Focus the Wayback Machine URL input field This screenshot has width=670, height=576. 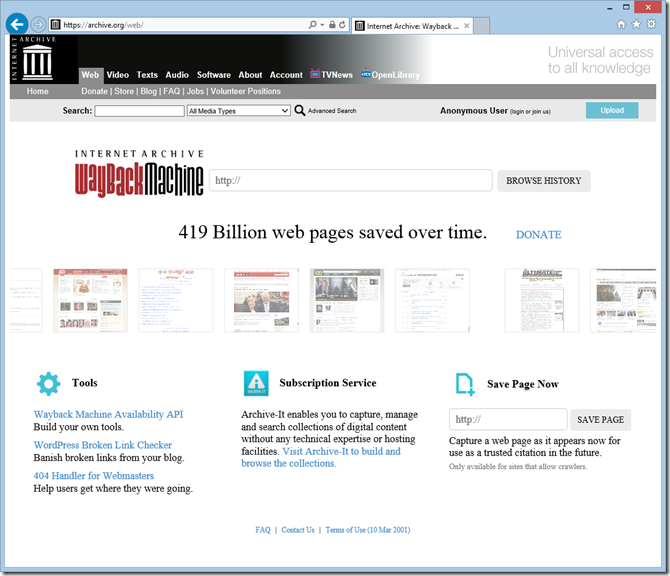(350, 180)
